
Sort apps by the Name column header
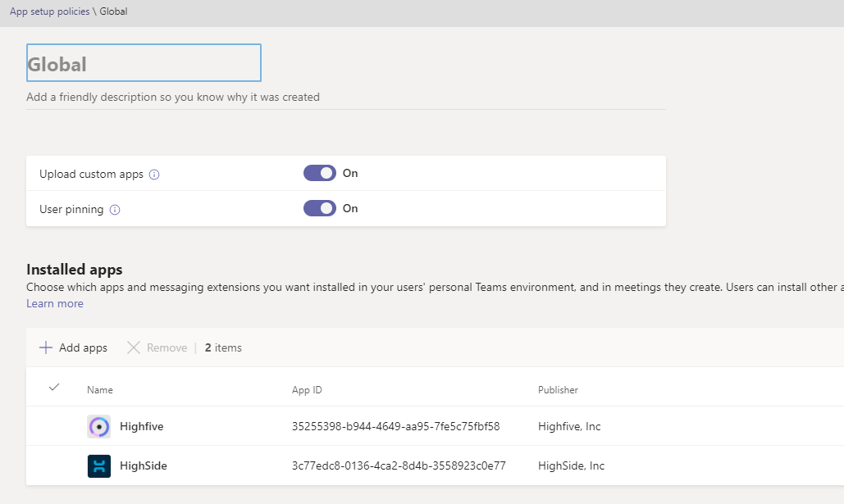click(99, 389)
